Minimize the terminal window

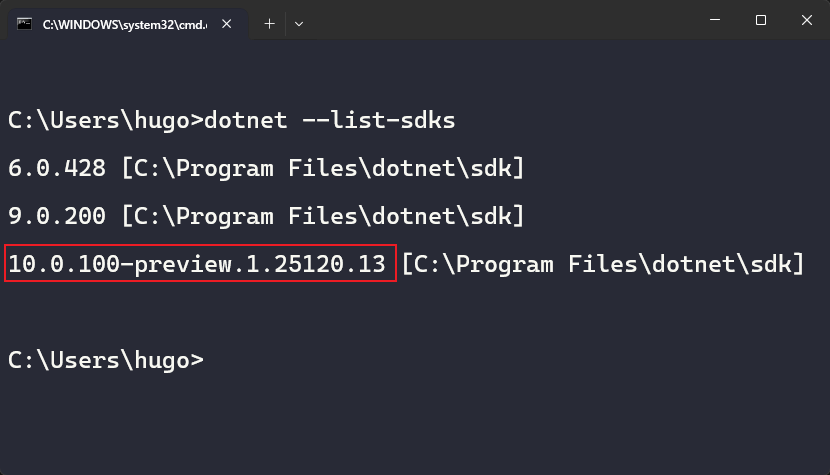(x=715, y=20)
